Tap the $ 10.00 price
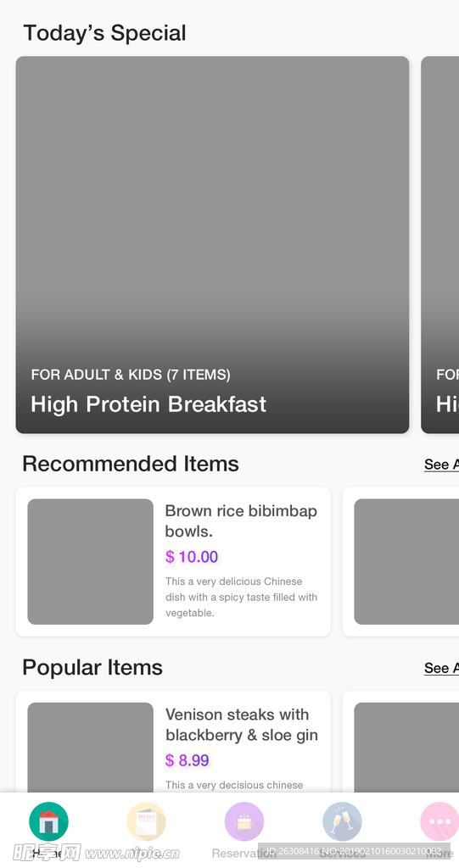This screenshot has width=459, height=868. (192, 556)
